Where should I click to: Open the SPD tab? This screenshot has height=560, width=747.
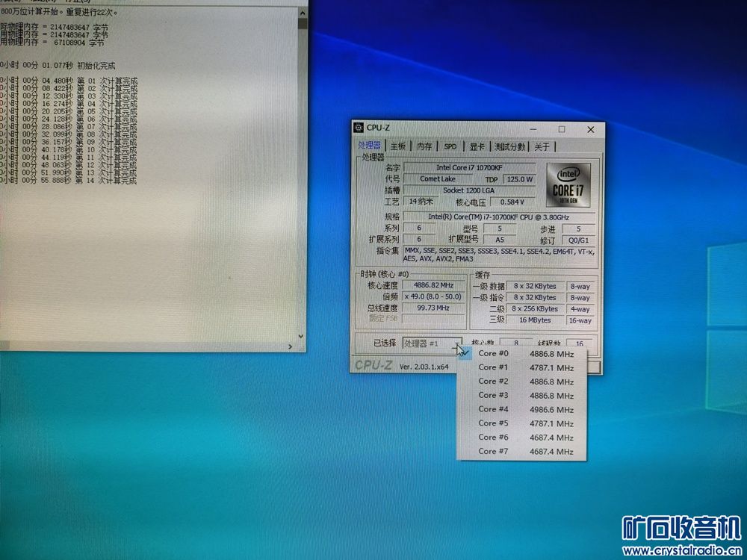(x=450, y=146)
